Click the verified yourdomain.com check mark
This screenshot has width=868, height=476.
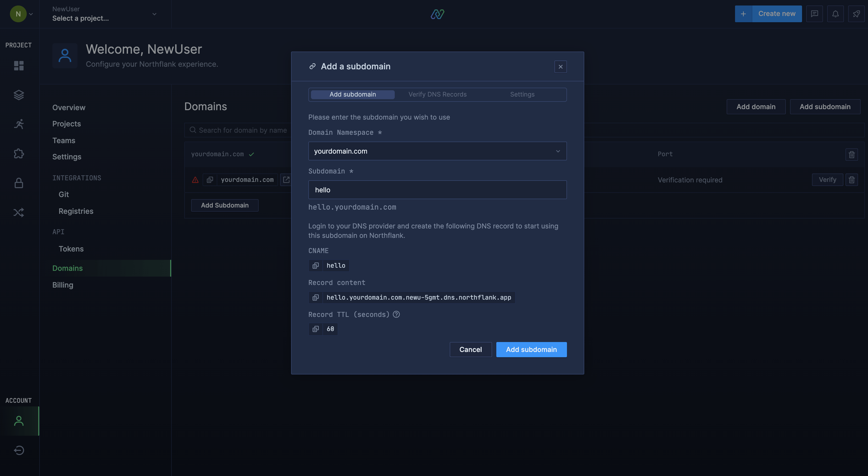[x=251, y=154]
